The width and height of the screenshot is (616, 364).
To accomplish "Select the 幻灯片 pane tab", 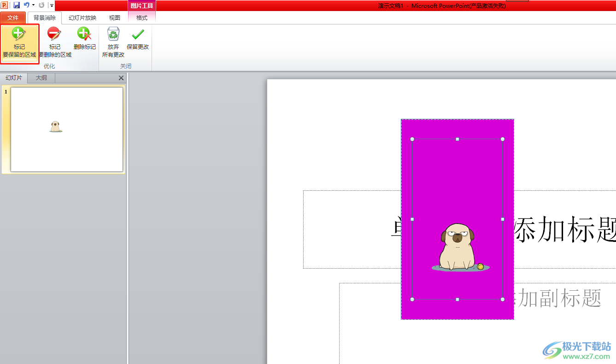I will point(14,78).
